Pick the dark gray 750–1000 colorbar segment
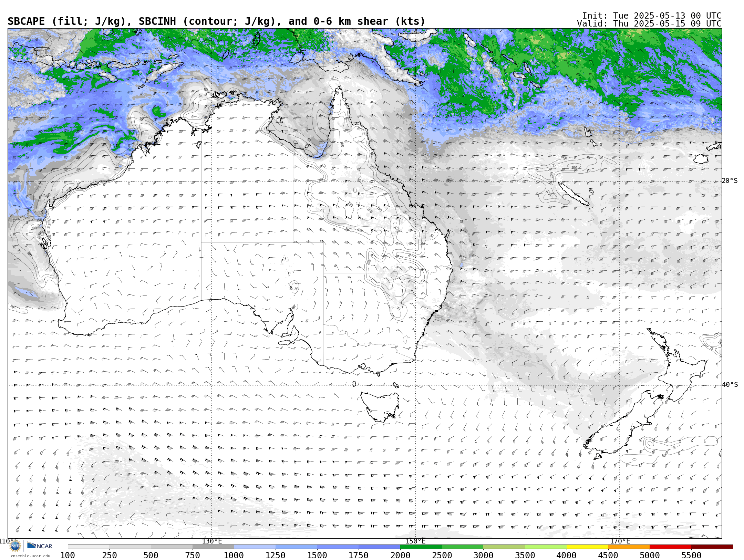 tap(213, 547)
